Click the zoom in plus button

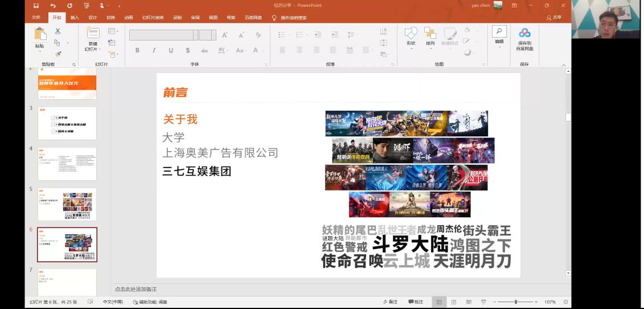536,302
